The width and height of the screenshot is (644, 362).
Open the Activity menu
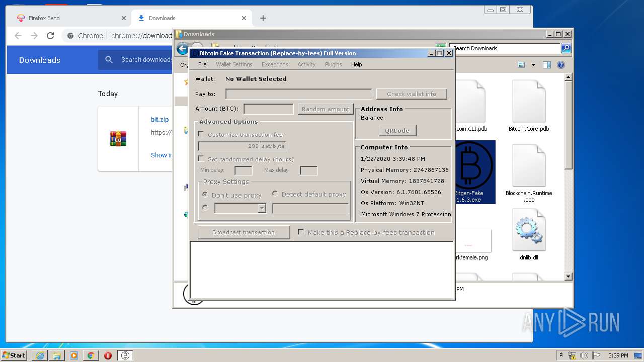click(306, 64)
